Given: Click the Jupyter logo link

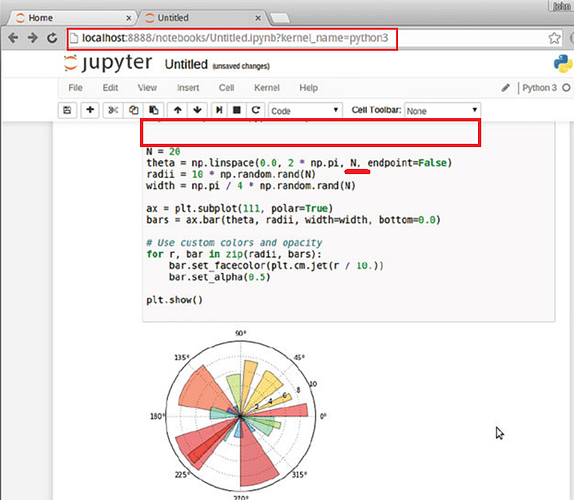Looking at the screenshot, I should tap(108, 63).
